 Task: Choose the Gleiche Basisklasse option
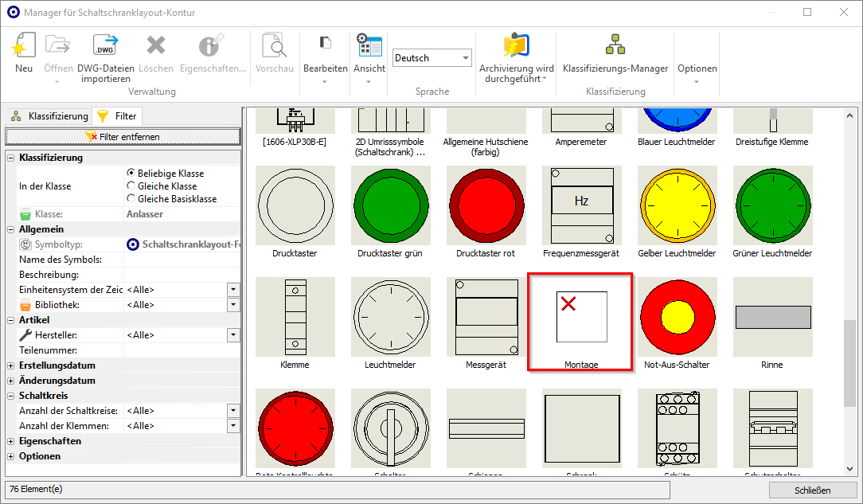[x=131, y=198]
